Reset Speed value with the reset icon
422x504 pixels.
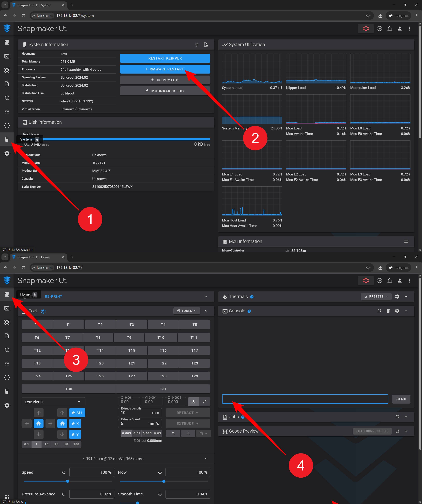pos(64,472)
